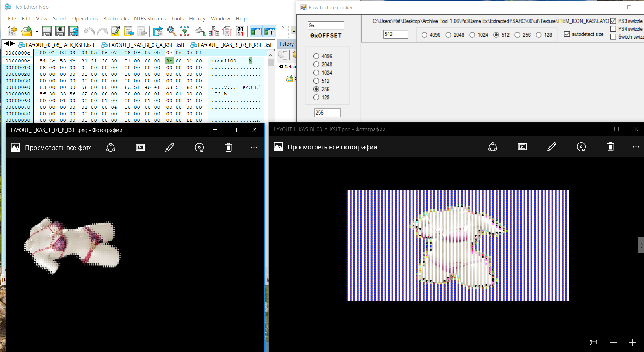Select the 256 radio in the top row

[517, 35]
